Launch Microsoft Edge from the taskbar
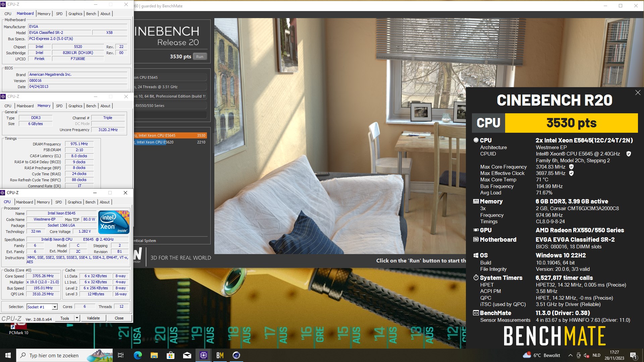644x362 pixels. tap(138, 355)
